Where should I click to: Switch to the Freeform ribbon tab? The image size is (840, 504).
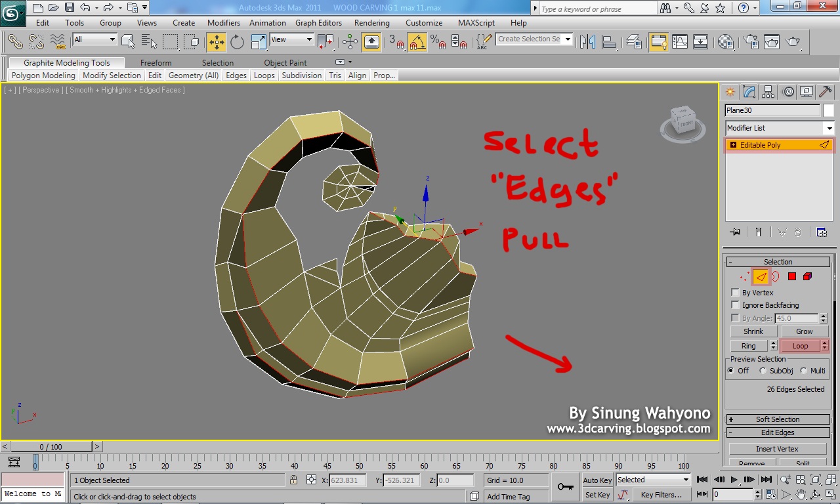(156, 62)
